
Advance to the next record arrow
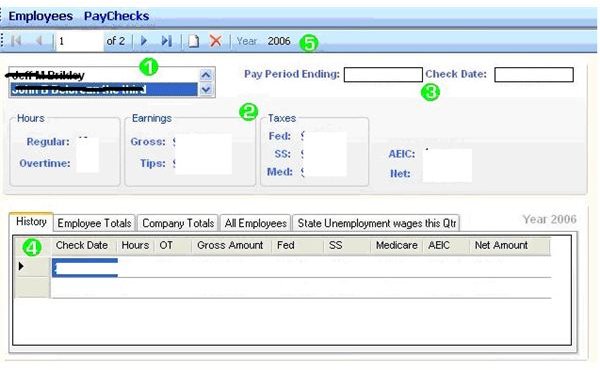[x=144, y=41]
